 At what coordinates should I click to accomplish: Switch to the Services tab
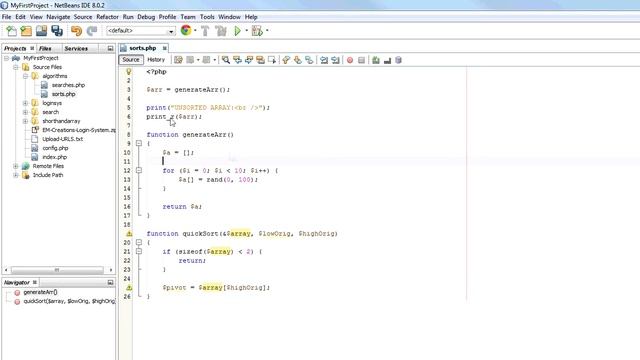click(x=76, y=48)
